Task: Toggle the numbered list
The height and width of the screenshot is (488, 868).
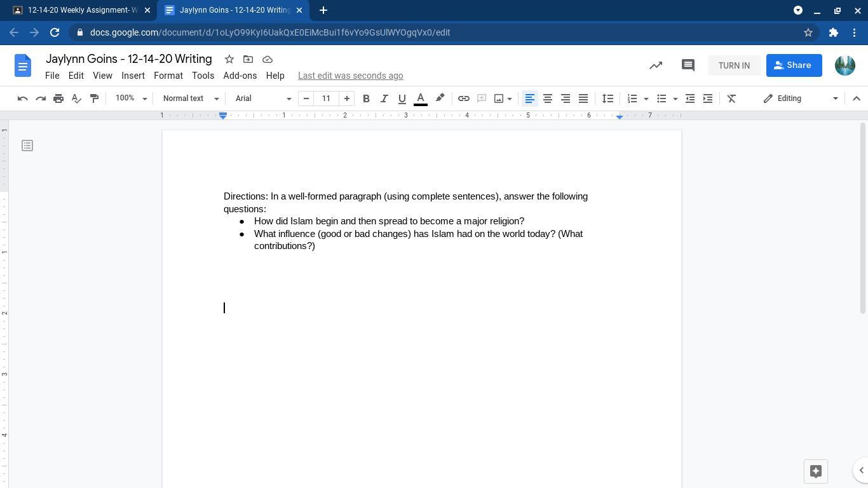Action: tap(632, 98)
